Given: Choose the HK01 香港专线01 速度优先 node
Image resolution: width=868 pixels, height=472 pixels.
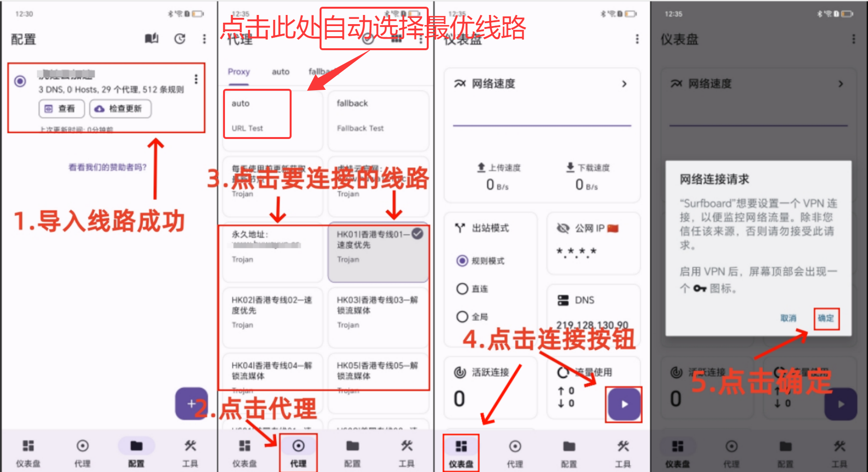Looking at the screenshot, I should (x=378, y=252).
